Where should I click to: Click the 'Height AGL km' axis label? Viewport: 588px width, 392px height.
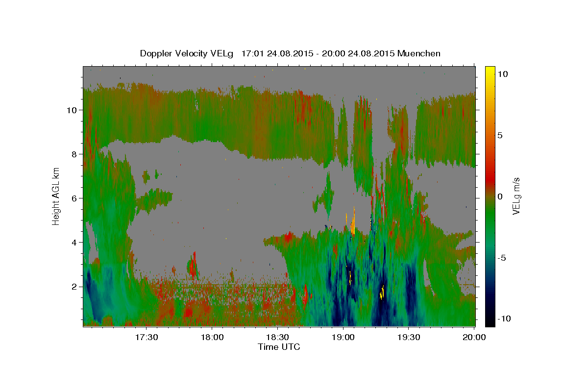[x=56, y=196]
